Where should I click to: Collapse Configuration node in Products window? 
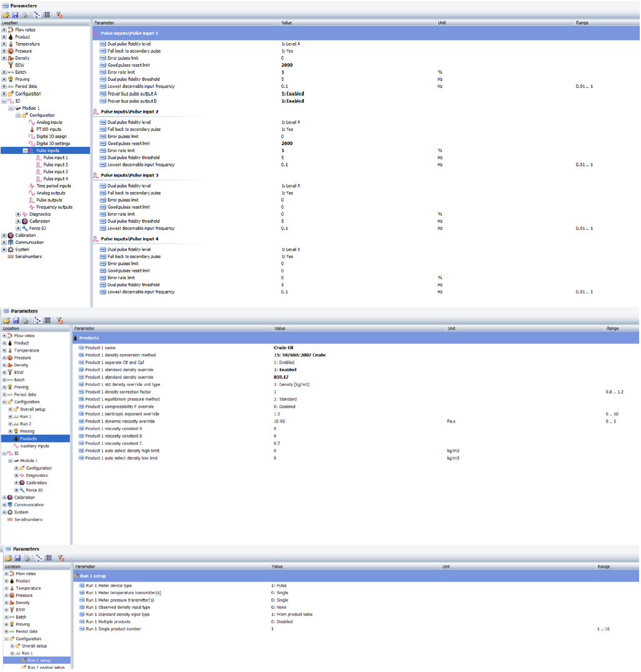coord(4,402)
